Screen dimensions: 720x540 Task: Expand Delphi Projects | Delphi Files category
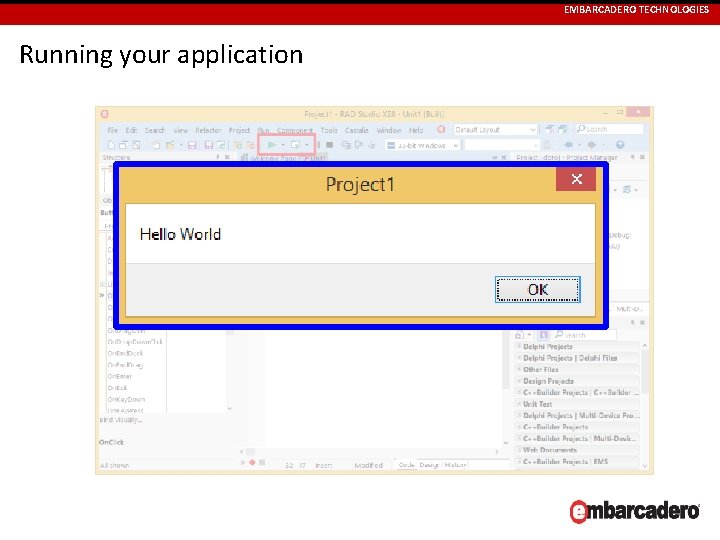[x=577, y=358]
